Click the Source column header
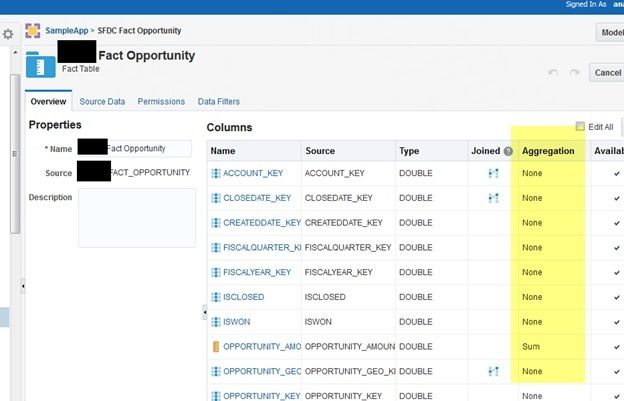 coord(320,151)
